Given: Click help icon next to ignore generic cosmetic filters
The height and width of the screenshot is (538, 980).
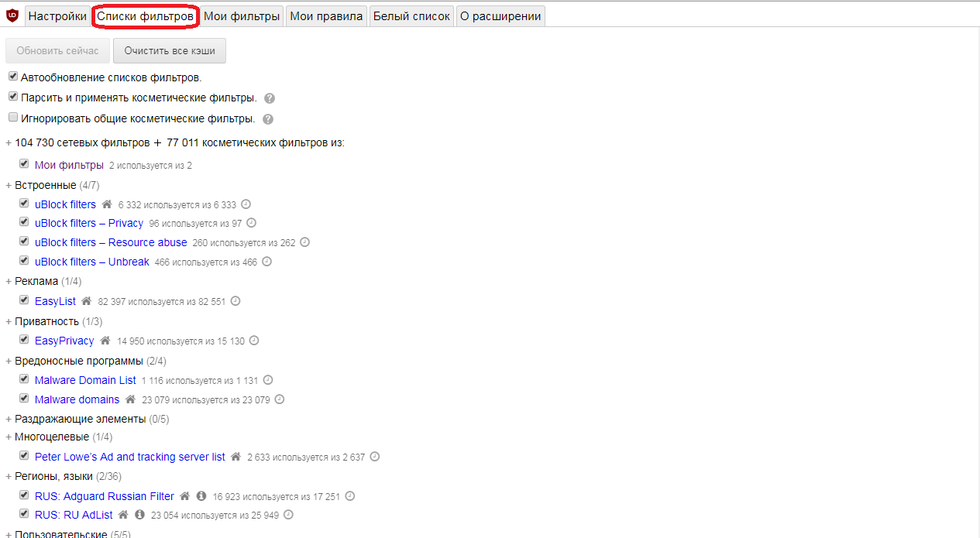Looking at the screenshot, I should coord(268,120).
